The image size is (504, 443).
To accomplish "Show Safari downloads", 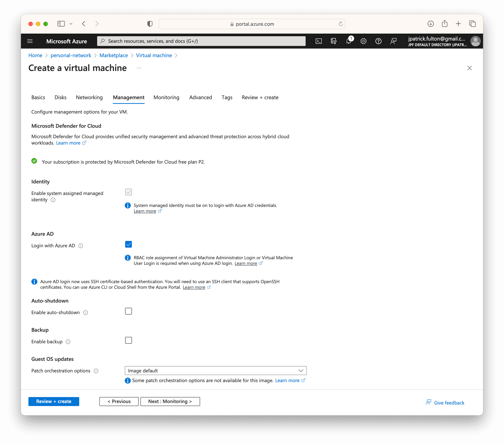I will click(431, 24).
